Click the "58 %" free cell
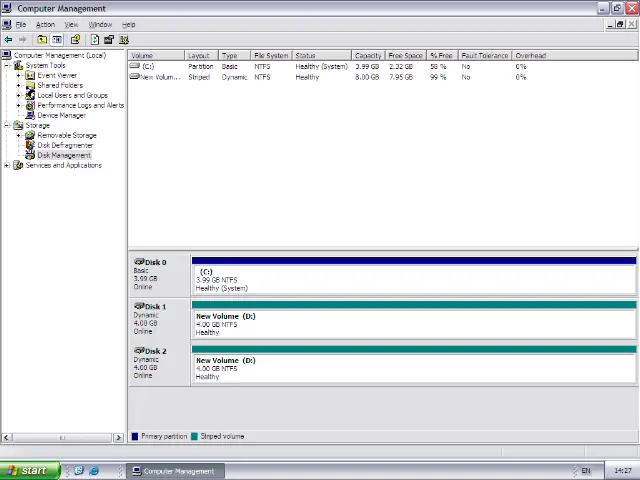640x480 pixels. [x=438, y=66]
